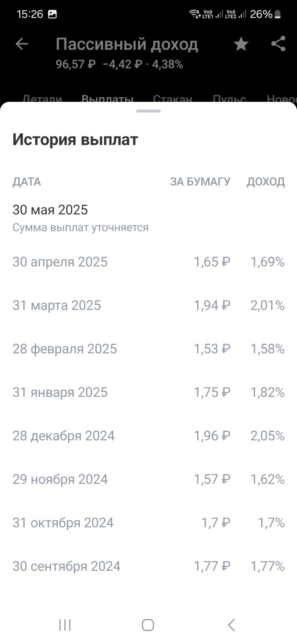Tap the ДОХОД column header
The height and width of the screenshot is (644, 297).
(266, 182)
